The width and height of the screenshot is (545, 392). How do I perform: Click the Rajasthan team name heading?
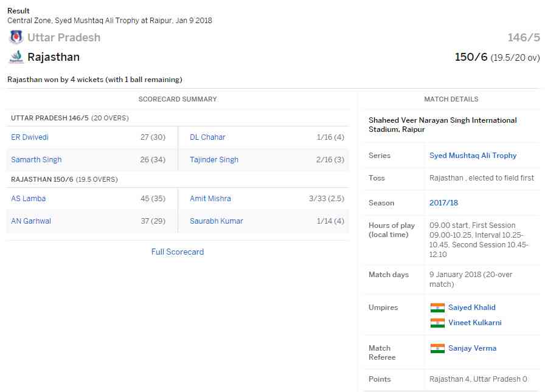coord(54,57)
